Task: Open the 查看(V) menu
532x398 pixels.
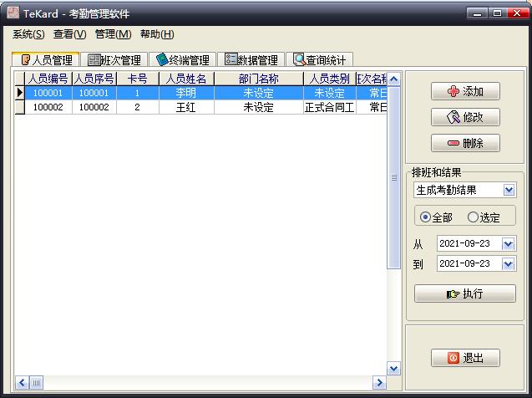Action: [x=70, y=34]
